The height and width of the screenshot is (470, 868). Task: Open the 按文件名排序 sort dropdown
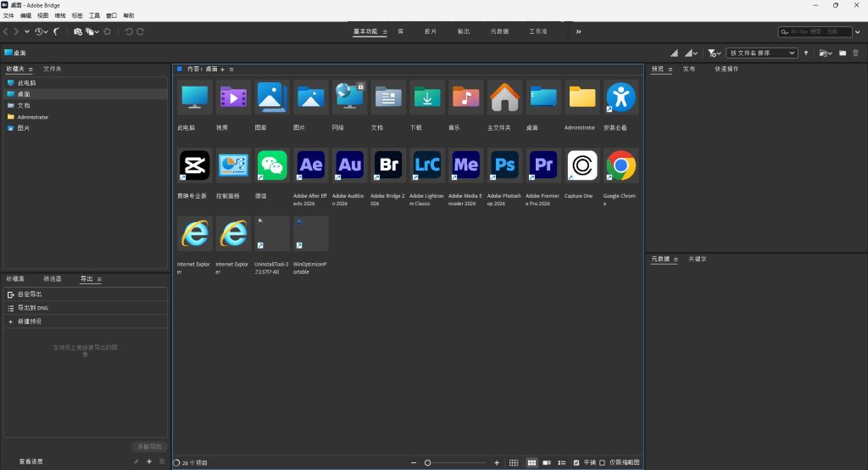coord(762,53)
